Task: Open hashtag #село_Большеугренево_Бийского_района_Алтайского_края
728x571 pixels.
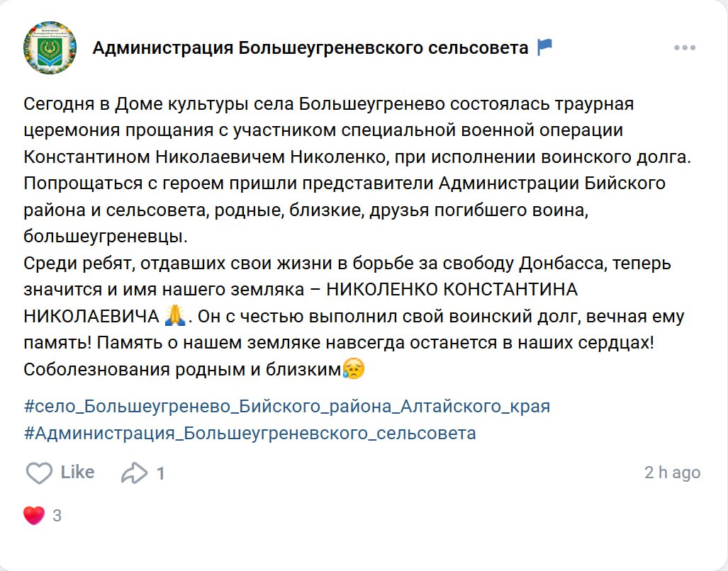Action: coord(287,407)
